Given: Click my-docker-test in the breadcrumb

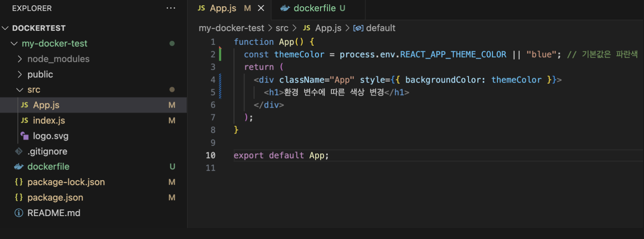Looking at the screenshot, I should point(231,28).
